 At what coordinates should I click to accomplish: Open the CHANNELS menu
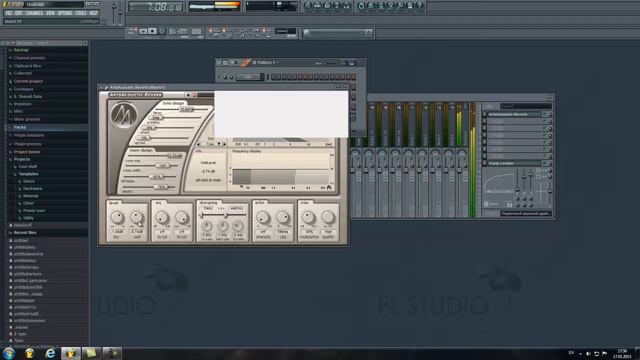pos(34,13)
